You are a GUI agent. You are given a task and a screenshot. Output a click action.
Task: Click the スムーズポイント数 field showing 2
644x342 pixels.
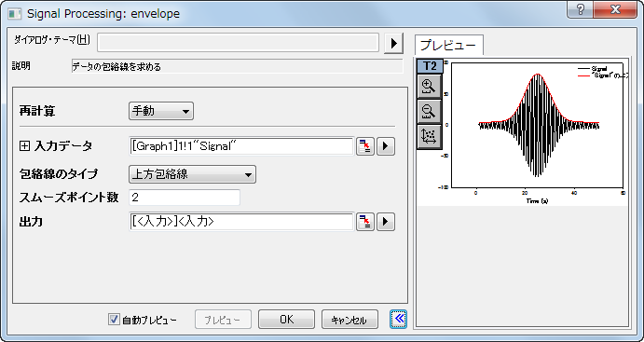(x=185, y=198)
